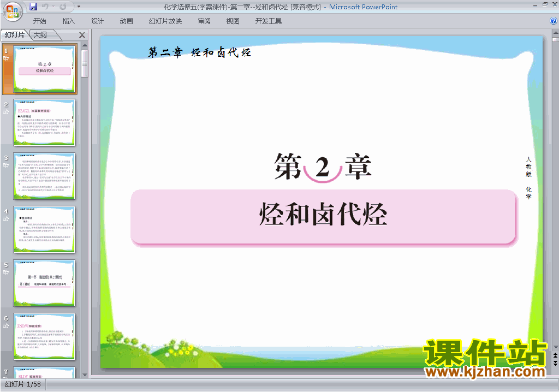The height and width of the screenshot is (392, 559).
Task: Select slide 1 thumbnail
Action: (x=44, y=69)
